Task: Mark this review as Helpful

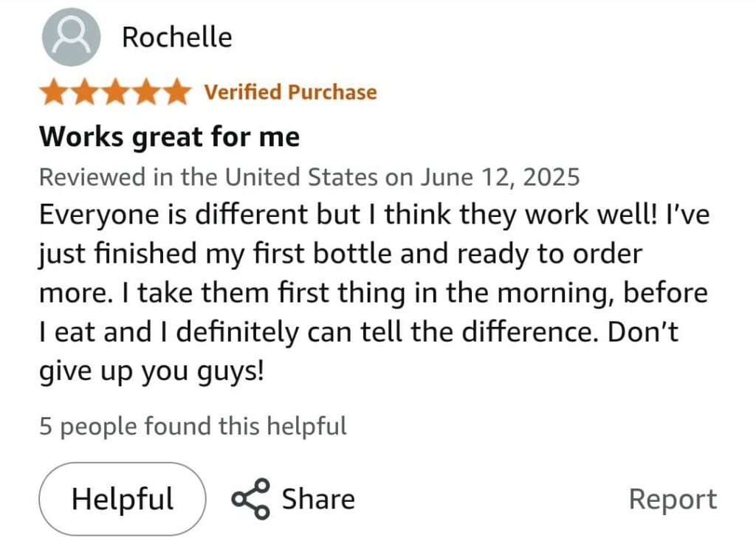Action: 123,500
